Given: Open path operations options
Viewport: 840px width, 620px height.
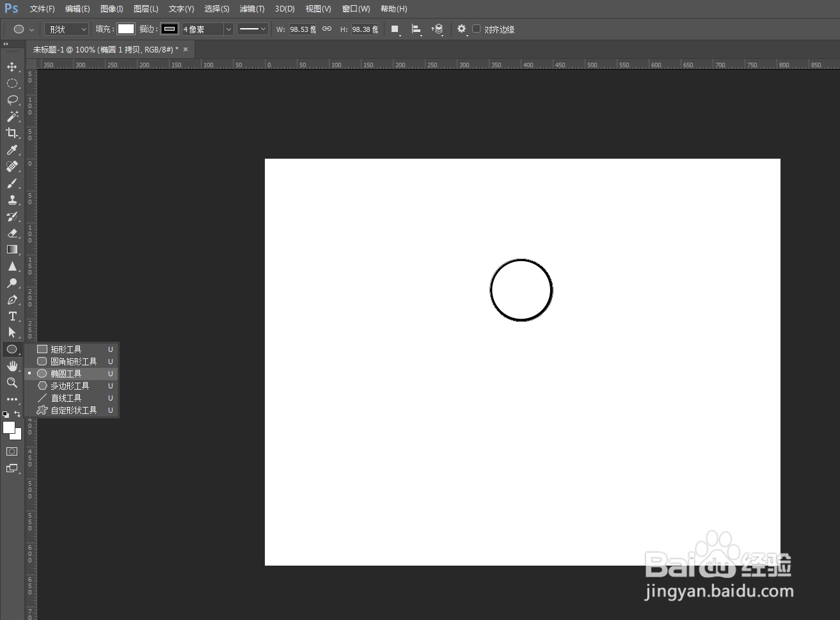Looking at the screenshot, I should point(395,29).
